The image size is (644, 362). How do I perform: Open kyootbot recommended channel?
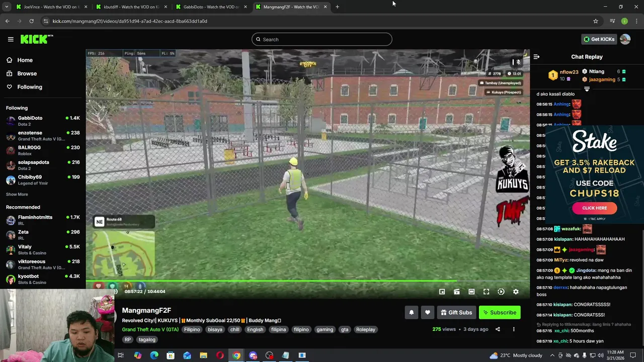pos(43,279)
